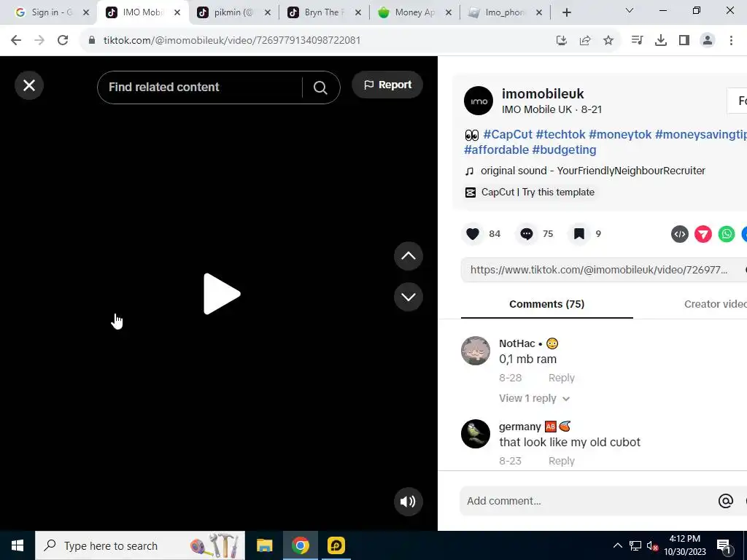
Task: Open Chrome profile avatar icon
Action: pos(708,41)
